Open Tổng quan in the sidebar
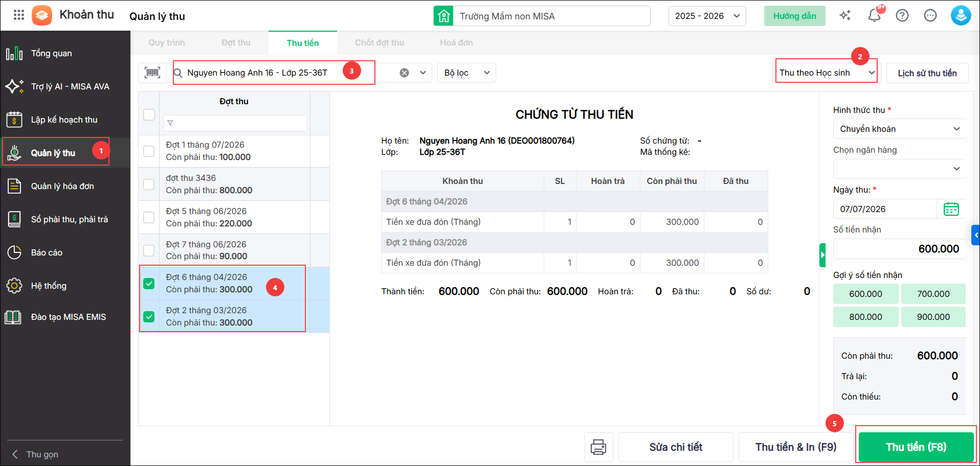This screenshot has width=980, height=466. tap(65, 53)
